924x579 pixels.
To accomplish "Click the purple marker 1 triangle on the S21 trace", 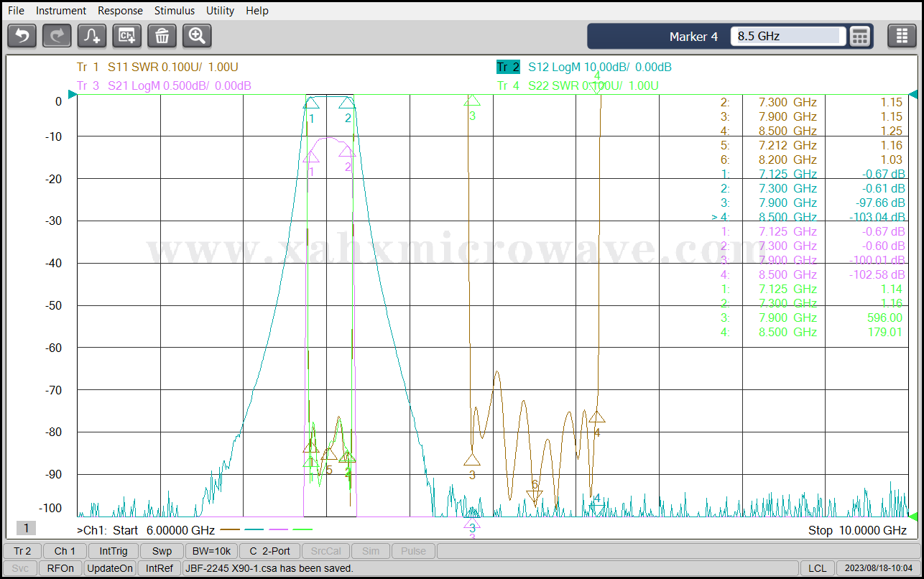I will [311, 157].
